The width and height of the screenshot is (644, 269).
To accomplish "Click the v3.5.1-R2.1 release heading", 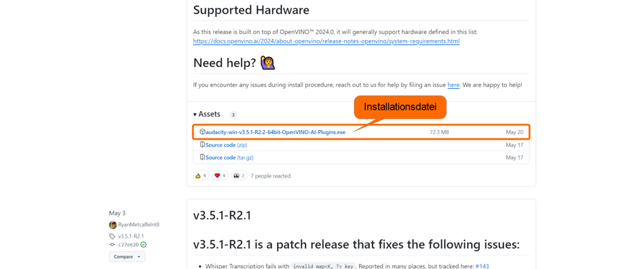I will [x=222, y=216].
